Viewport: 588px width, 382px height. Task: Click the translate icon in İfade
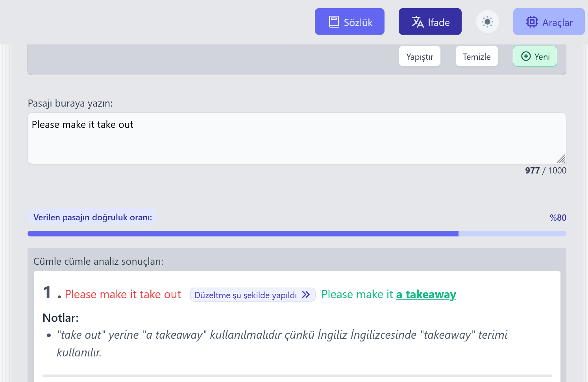[x=418, y=22]
